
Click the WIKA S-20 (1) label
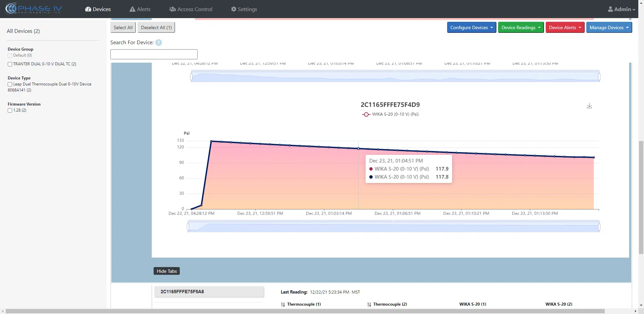[x=473, y=304]
